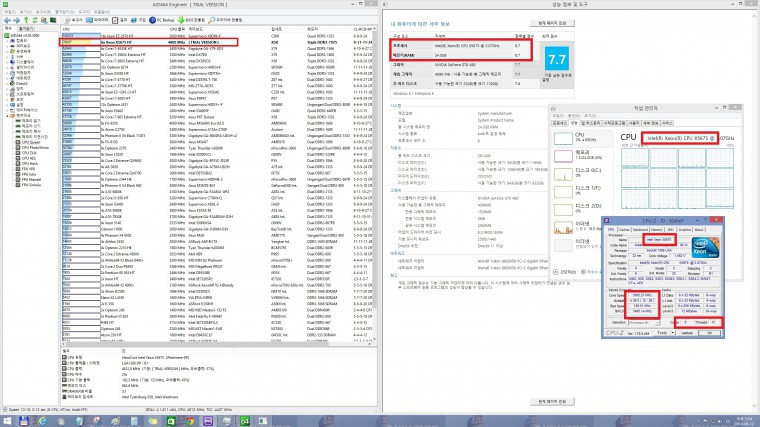The height and width of the screenshot is (427, 760).
Task: Select CPU Hash benchmark in the tree
Action: pyautogui.click(x=26, y=163)
